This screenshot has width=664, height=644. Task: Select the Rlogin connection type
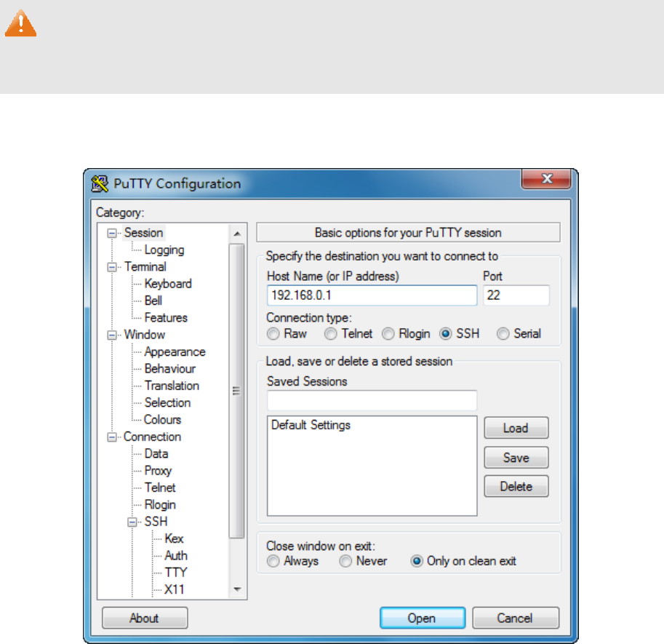388,334
